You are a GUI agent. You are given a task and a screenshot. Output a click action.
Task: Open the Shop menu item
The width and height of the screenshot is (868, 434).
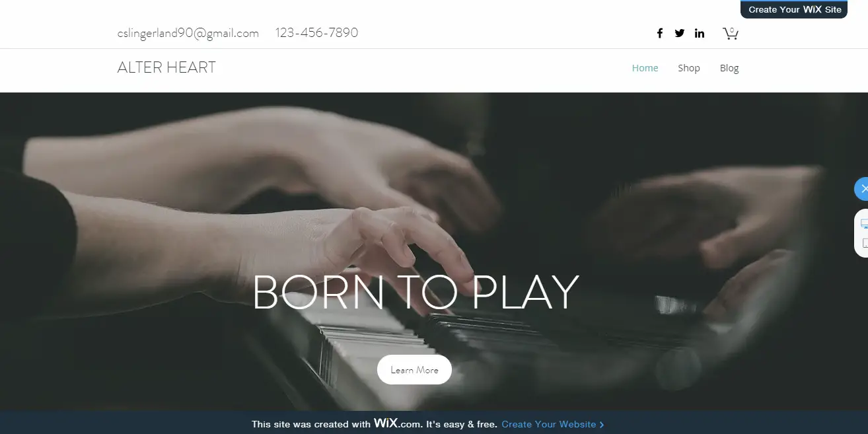point(688,68)
